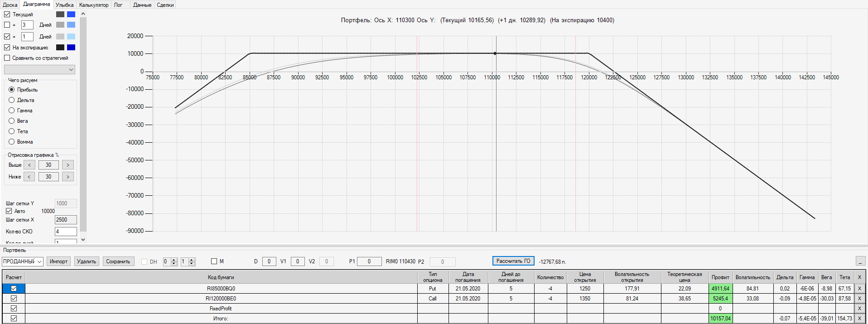This screenshot has height=324, width=868.
Task: Delete the FixedProfit row using X
Action: click(x=859, y=309)
